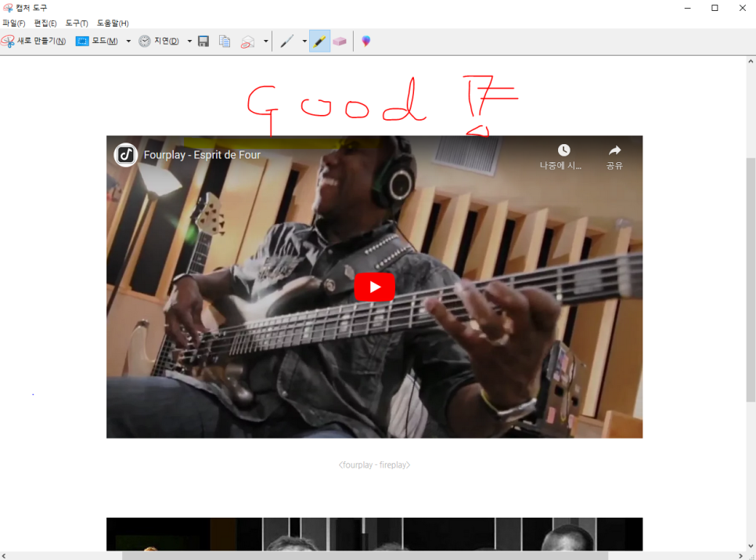Click the Watch later (나중에 시청) clock icon

(563, 150)
